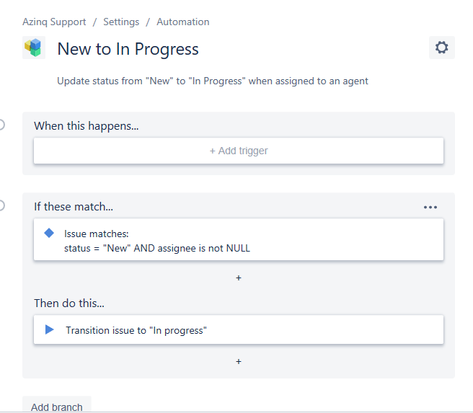
Task: Add action with plus below transition
Action: (x=238, y=362)
